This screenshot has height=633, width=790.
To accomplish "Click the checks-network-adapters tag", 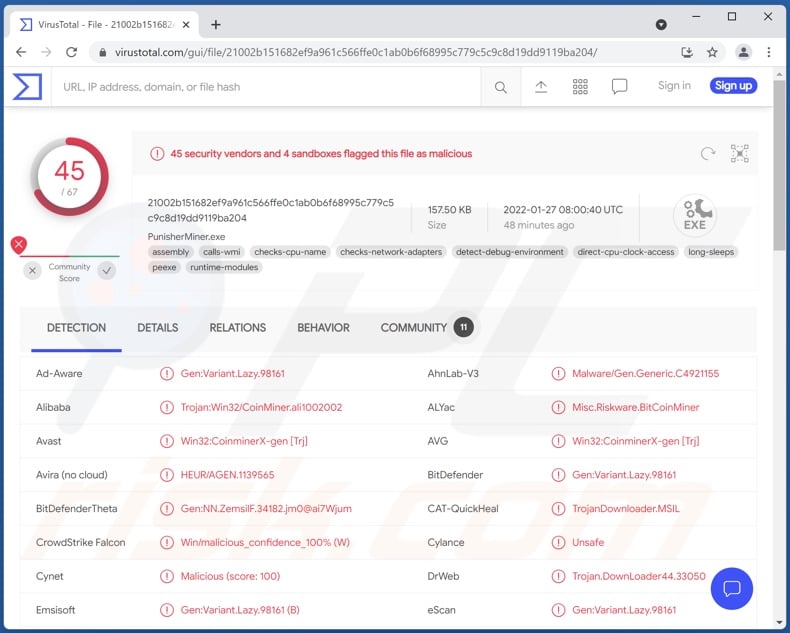I will point(390,251).
